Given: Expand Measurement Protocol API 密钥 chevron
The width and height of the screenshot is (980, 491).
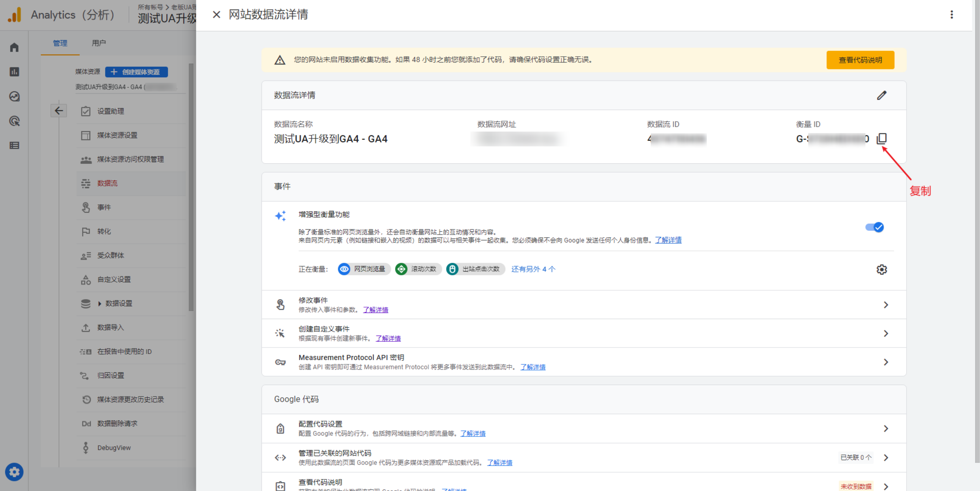Looking at the screenshot, I should (886, 362).
